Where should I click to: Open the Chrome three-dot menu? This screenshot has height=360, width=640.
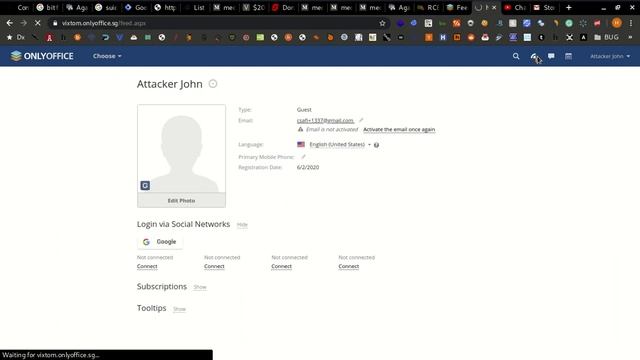click(x=631, y=23)
